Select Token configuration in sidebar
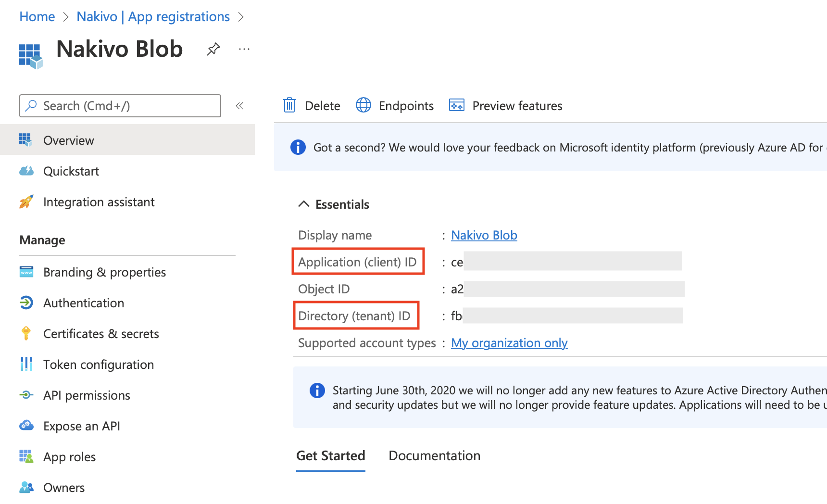The height and width of the screenshot is (504, 827). tap(99, 365)
